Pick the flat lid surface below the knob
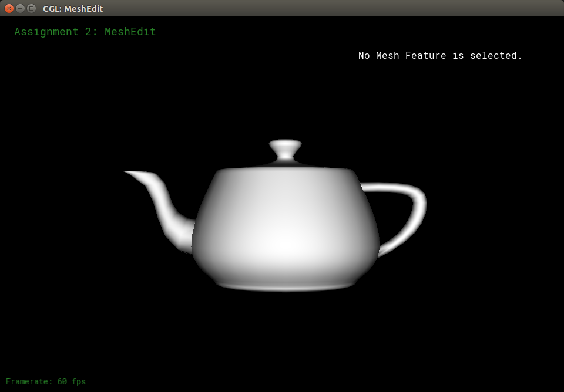Viewport: 564px width, 392px height. 286,164
